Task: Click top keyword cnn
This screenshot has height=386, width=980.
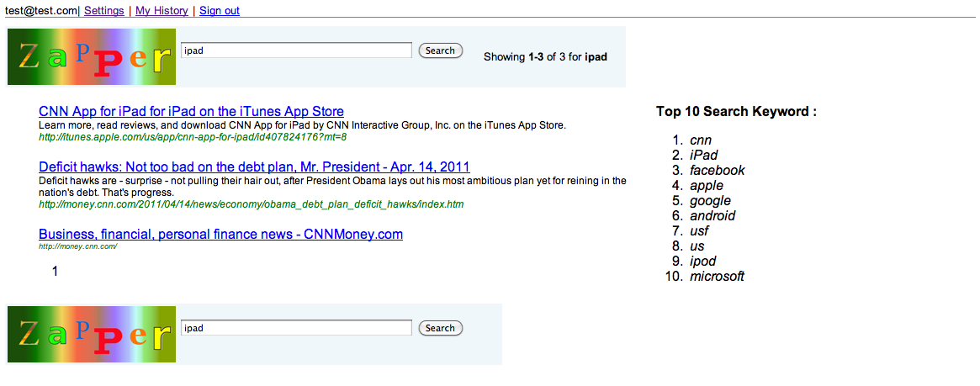Action: coord(701,140)
